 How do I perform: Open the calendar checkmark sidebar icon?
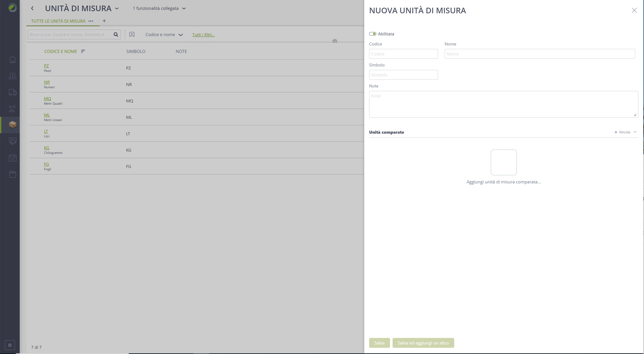click(12, 158)
